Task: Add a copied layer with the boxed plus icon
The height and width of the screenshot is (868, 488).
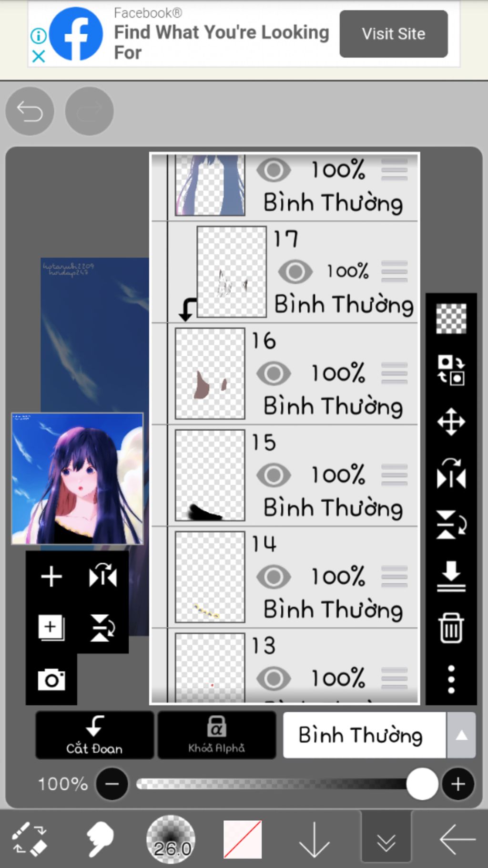Action: [51, 628]
